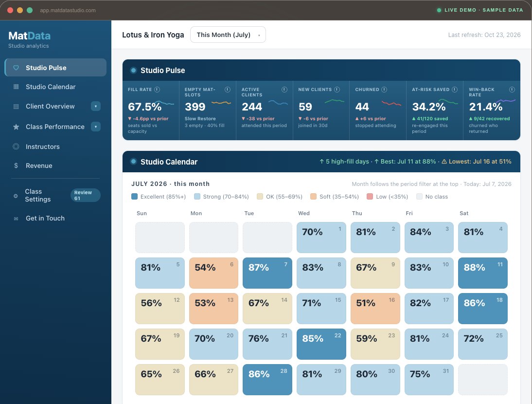Select the July 11 cell showing 88%
This screenshot has width=532, height=404.
point(483,273)
